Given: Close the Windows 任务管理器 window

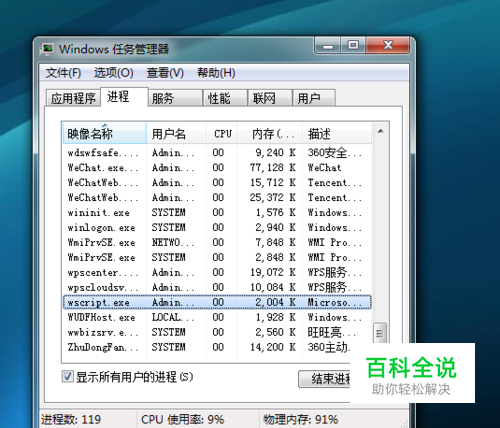Looking at the screenshot, I should point(388,46).
